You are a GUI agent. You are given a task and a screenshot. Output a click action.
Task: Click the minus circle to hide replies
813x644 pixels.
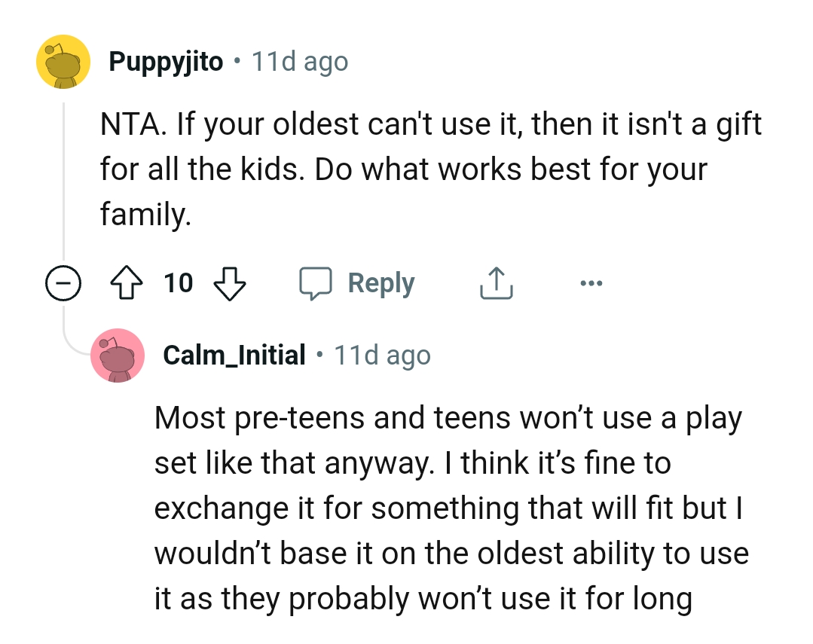63,284
